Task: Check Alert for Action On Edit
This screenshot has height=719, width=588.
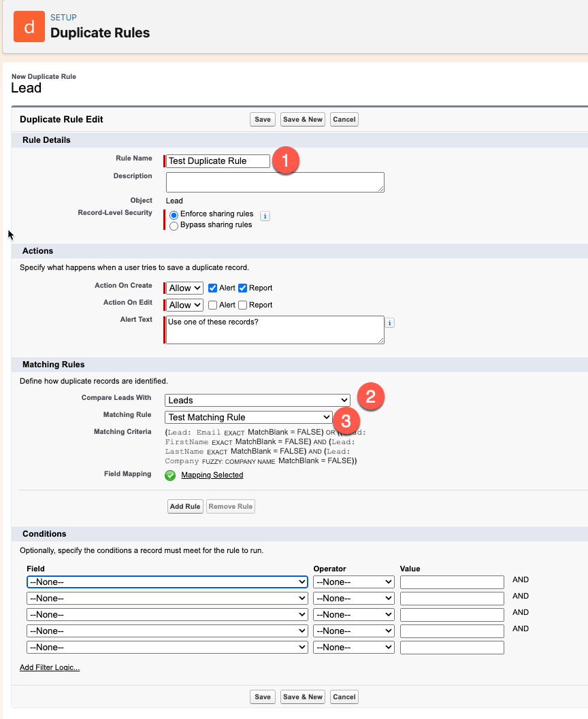Action: [x=212, y=305]
